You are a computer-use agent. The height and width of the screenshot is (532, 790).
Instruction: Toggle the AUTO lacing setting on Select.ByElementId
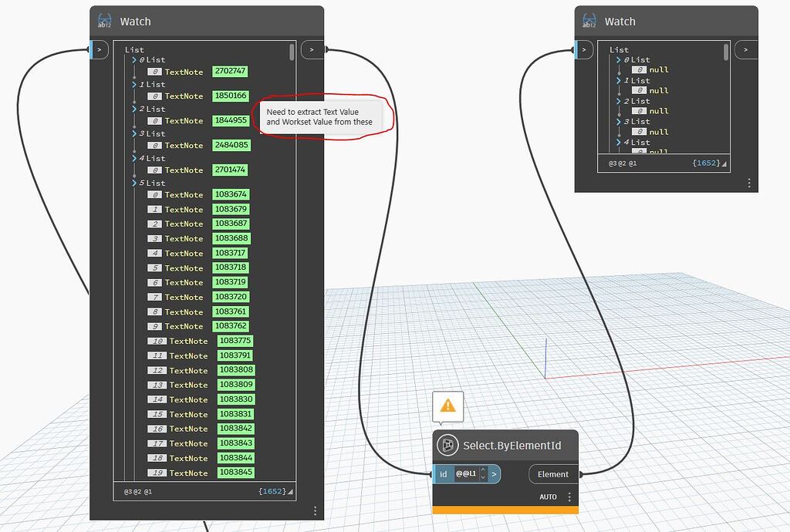[x=548, y=497]
